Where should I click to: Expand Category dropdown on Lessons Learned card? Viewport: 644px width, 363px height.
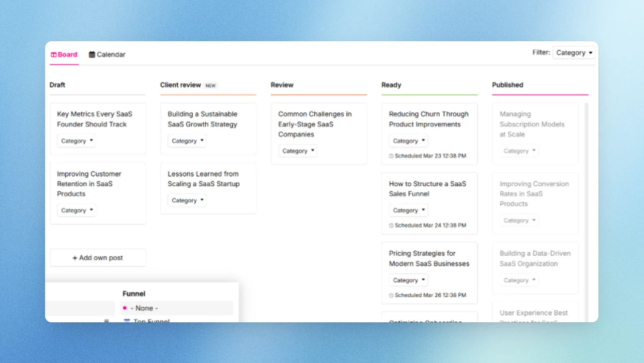point(187,200)
